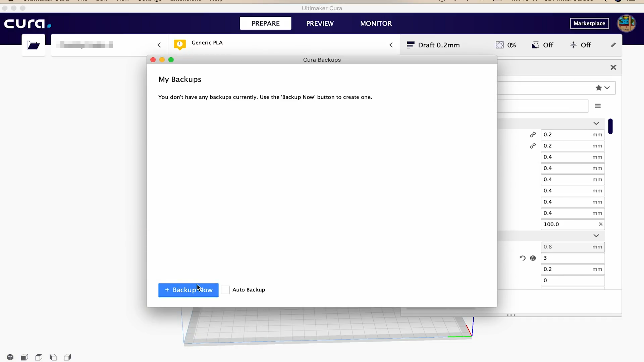Close the Cura Backups dialog

pyautogui.click(x=153, y=60)
